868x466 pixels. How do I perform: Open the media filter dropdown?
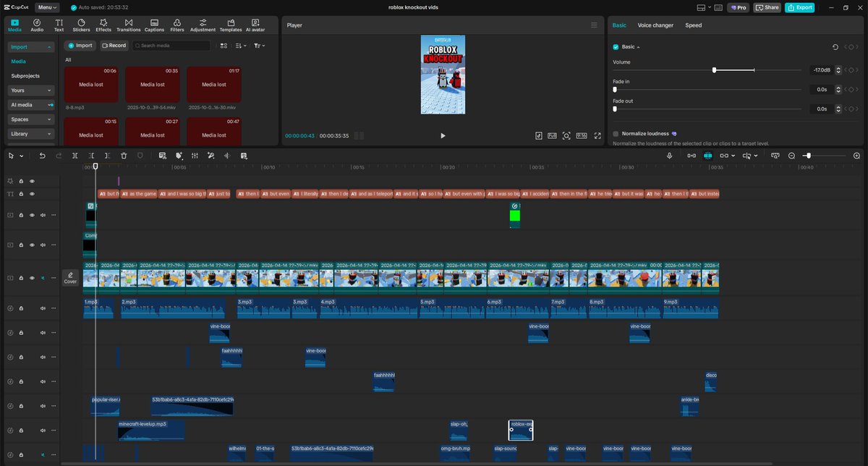(260, 46)
